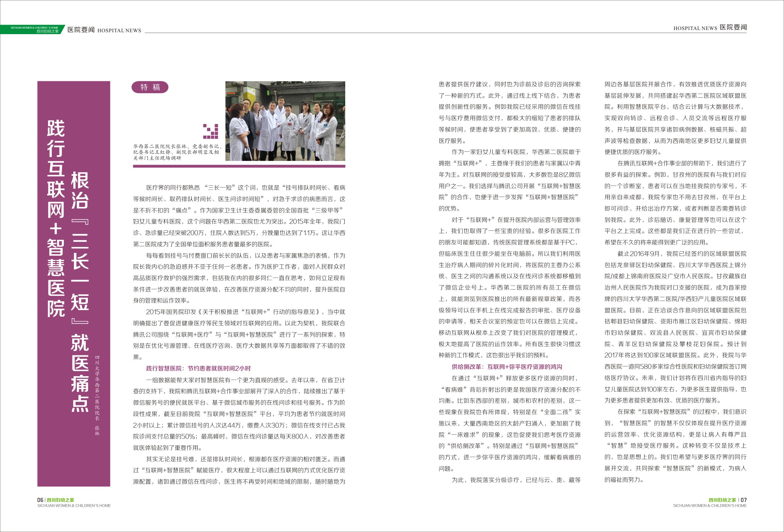The width and height of the screenshot is (784, 532).
Task: Click paragraph starting '其实无论是挂号难'
Action: click(x=239, y=470)
